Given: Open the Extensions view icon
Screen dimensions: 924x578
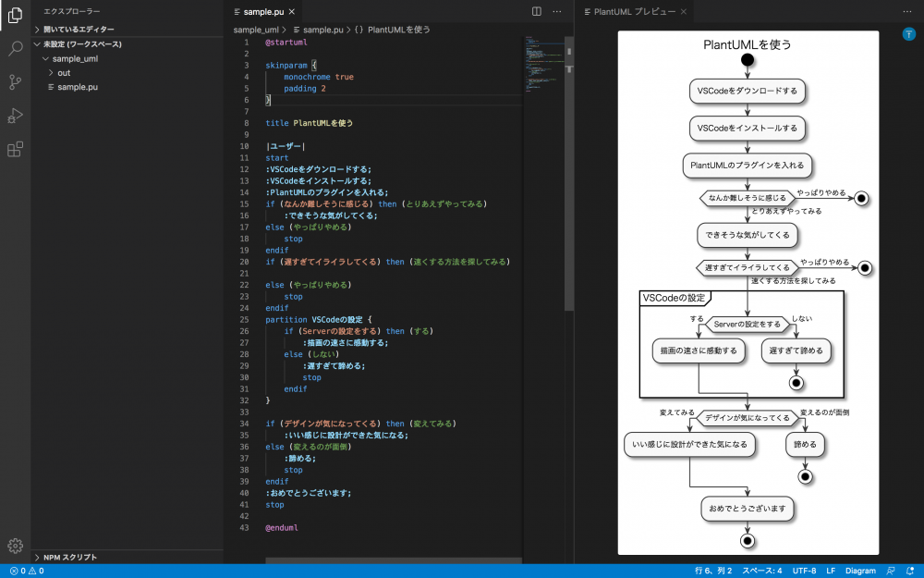Looking at the screenshot, I should point(16,149).
